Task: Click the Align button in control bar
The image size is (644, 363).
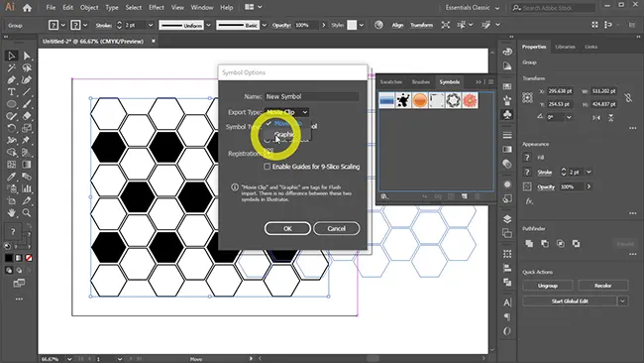Action: (x=397, y=25)
